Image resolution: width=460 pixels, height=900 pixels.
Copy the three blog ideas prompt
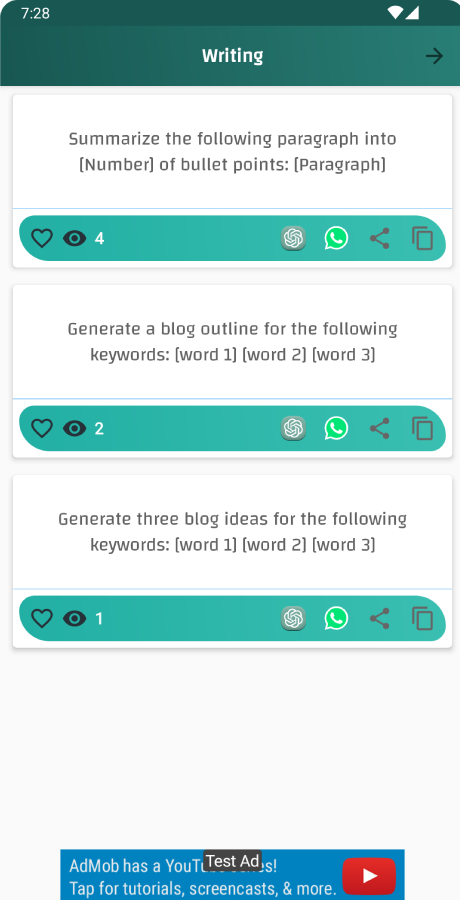423,618
